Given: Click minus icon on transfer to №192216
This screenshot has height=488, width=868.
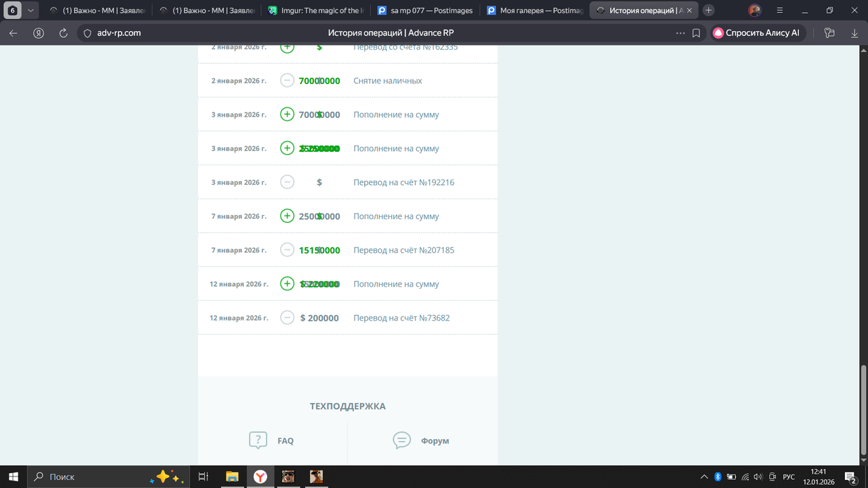Looking at the screenshot, I should tap(287, 182).
